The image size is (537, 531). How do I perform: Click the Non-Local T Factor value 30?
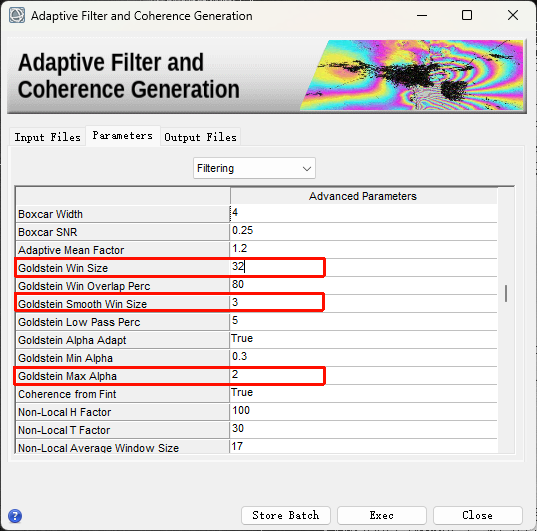(x=363, y=429)
